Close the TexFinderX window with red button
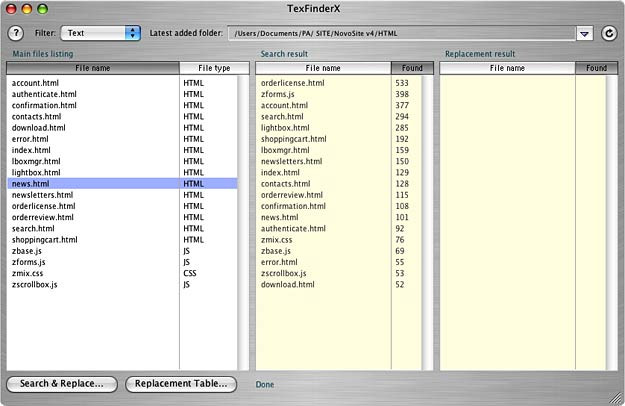The image size is (625, 406). coord(11,9)
